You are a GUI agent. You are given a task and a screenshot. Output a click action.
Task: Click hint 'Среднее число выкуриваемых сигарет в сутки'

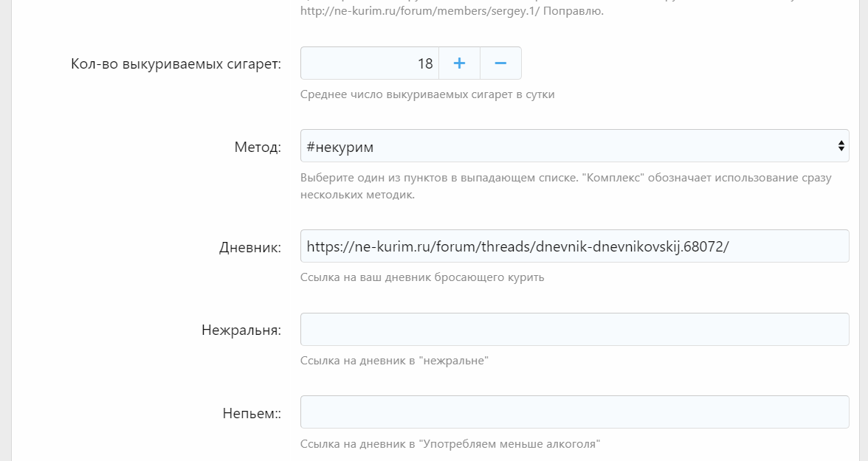(427, 94)
